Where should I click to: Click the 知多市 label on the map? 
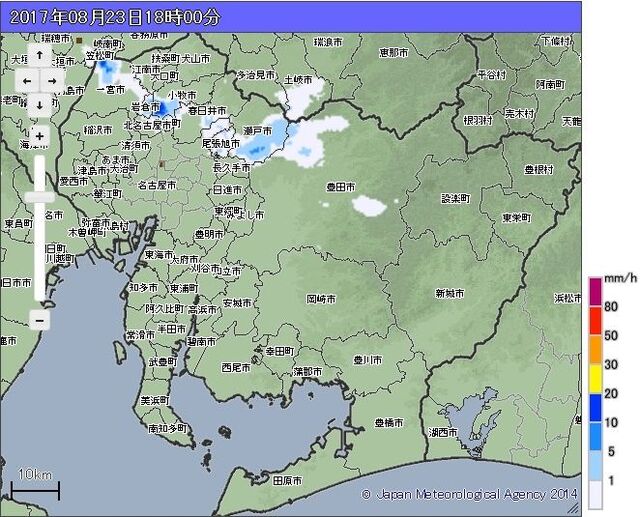pos(143,288)
